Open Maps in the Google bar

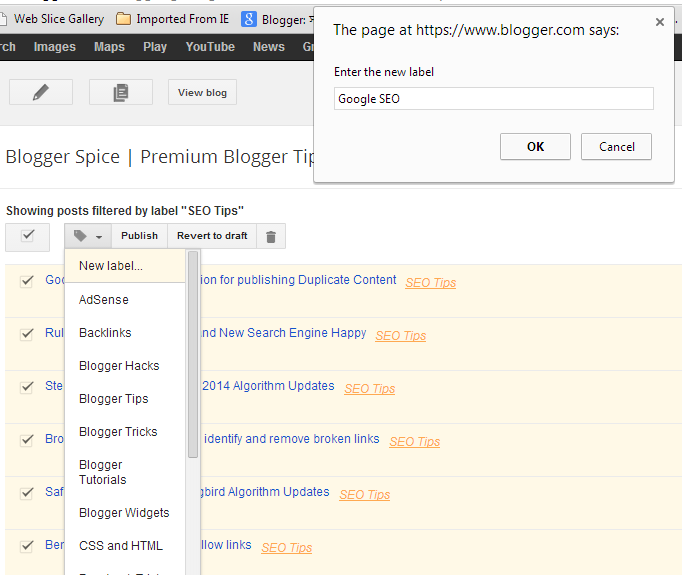109,47
